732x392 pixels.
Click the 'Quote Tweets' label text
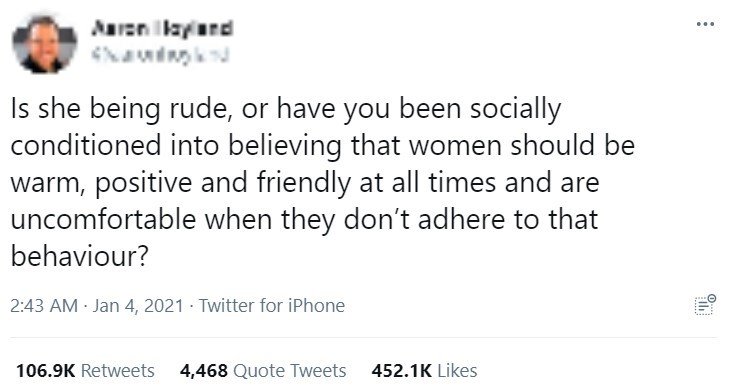[x=289, y=371]
